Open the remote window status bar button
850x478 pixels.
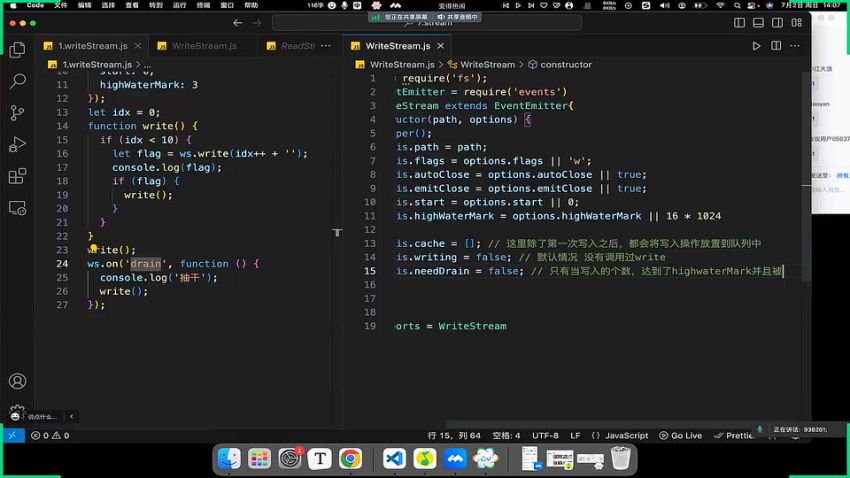click(x=12, y=435)
